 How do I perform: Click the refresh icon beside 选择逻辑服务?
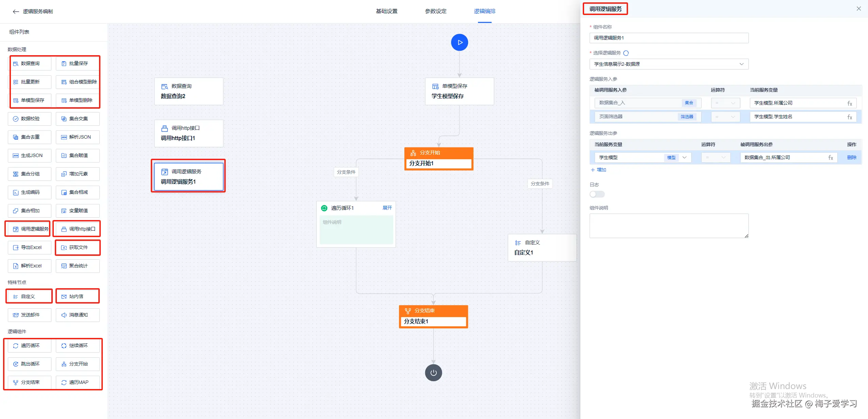pyautogui.click(x=626, y=53)
